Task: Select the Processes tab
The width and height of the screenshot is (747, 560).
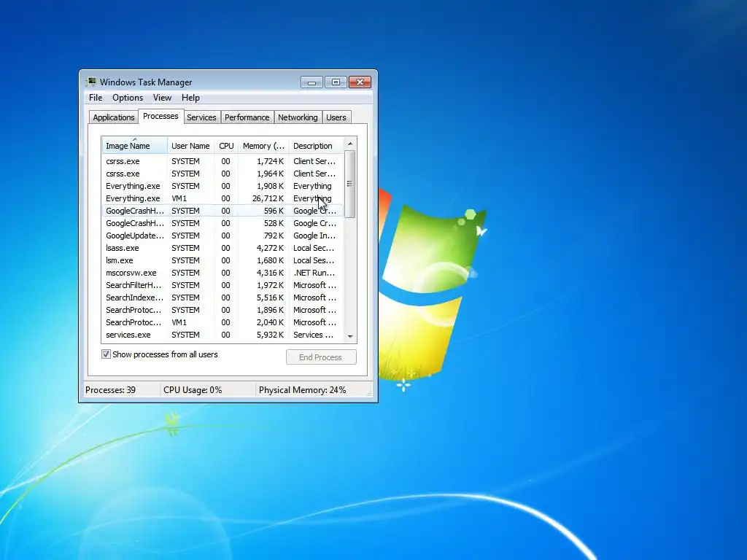Action: [x=160, y=116]
